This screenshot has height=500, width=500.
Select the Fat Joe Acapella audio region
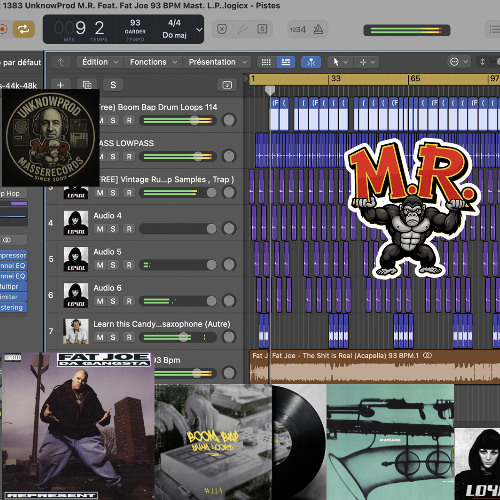coord(385,367)
